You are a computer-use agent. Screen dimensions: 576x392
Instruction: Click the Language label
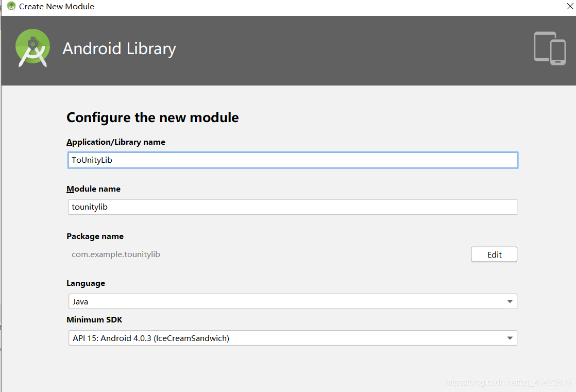tap(86, 283)
